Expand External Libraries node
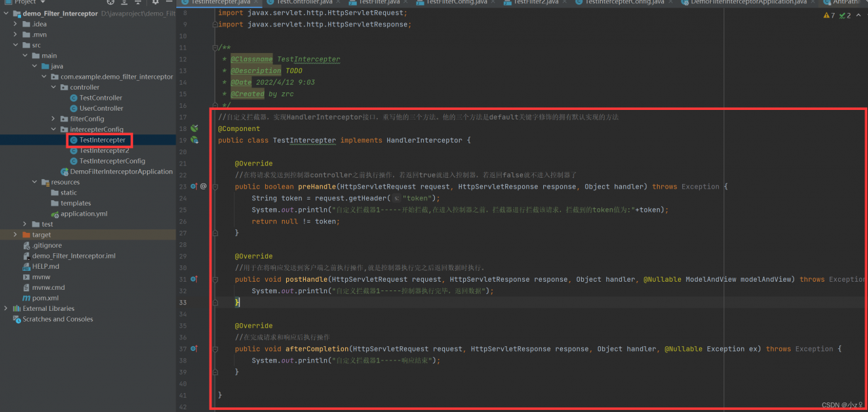868x412 pixels. click(6, 308)
